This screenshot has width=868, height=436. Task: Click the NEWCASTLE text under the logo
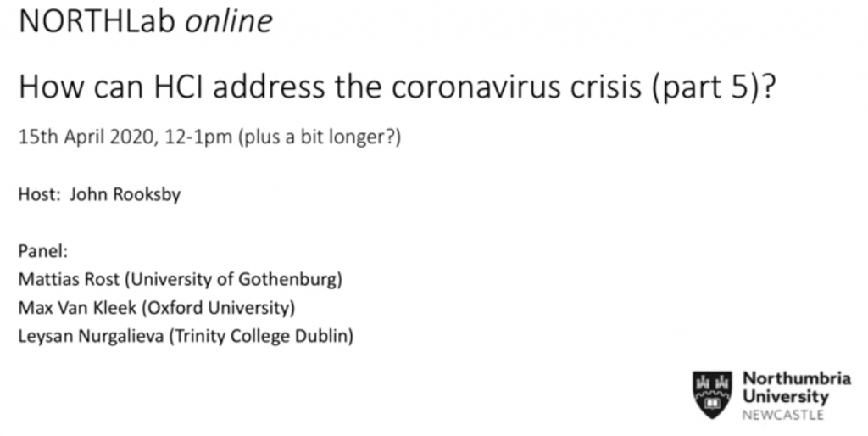(782, 415)
